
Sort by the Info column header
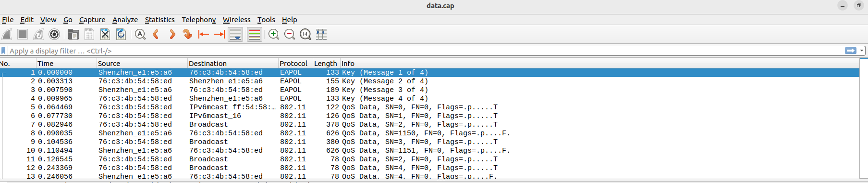pos(599,64)
